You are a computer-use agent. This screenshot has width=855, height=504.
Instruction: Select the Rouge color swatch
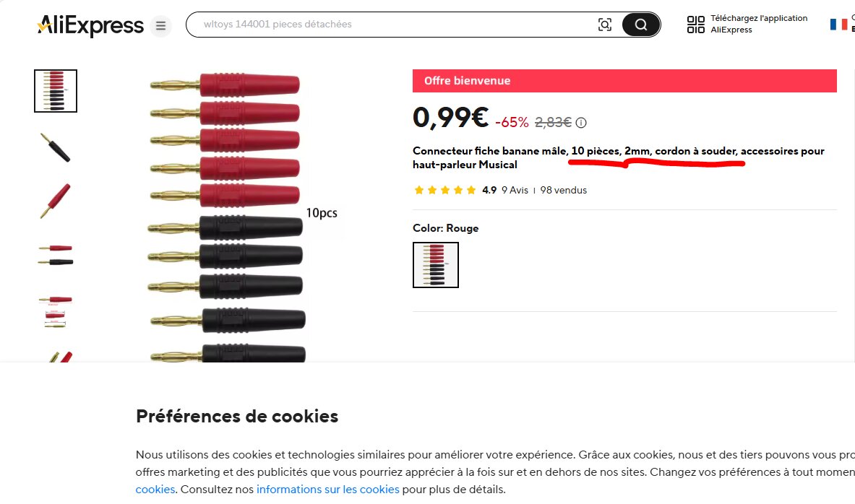pos(436,265)
